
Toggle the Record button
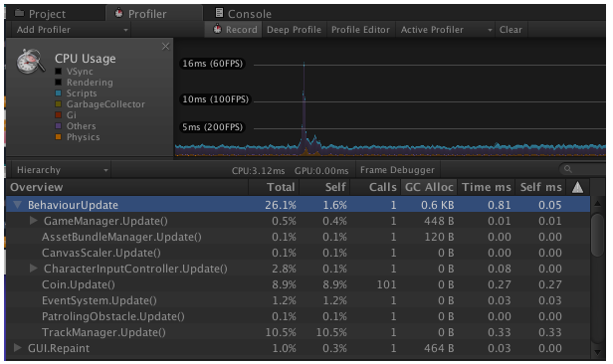(x=234, y=30)
